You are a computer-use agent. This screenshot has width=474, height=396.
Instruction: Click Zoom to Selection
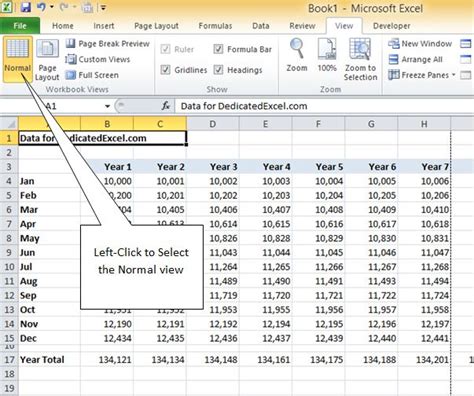click(360, 59)
